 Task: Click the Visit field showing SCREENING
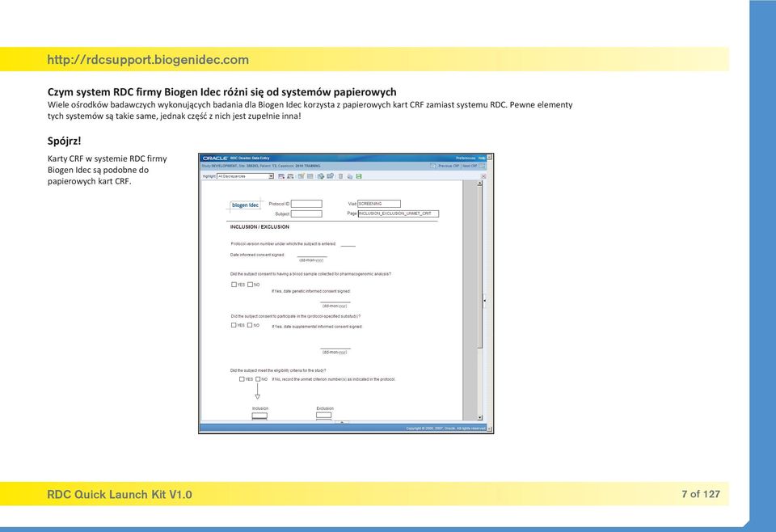coord(379,204)
